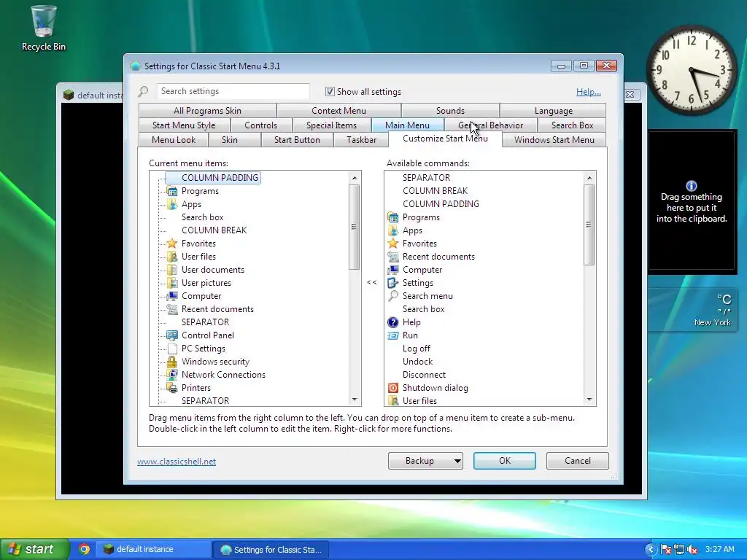Click the Windows start button

point(34,549)
